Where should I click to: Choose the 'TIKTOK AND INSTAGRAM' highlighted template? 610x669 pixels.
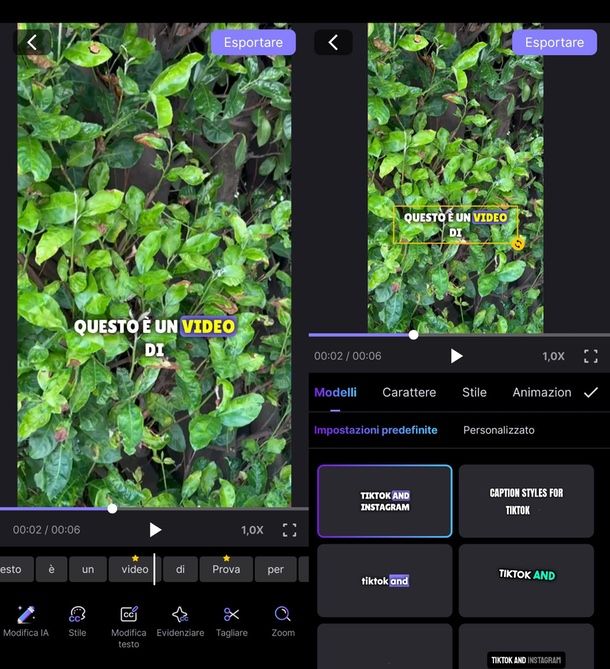385,501
